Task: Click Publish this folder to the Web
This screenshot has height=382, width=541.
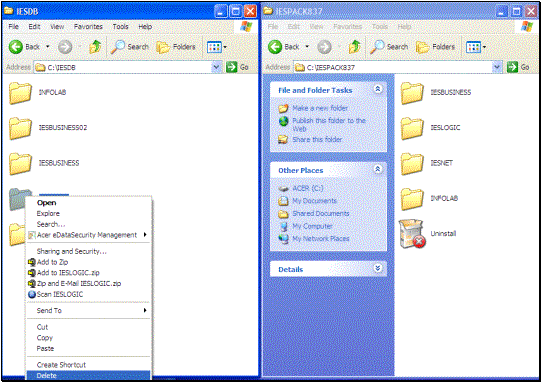Action: [329, 125]
